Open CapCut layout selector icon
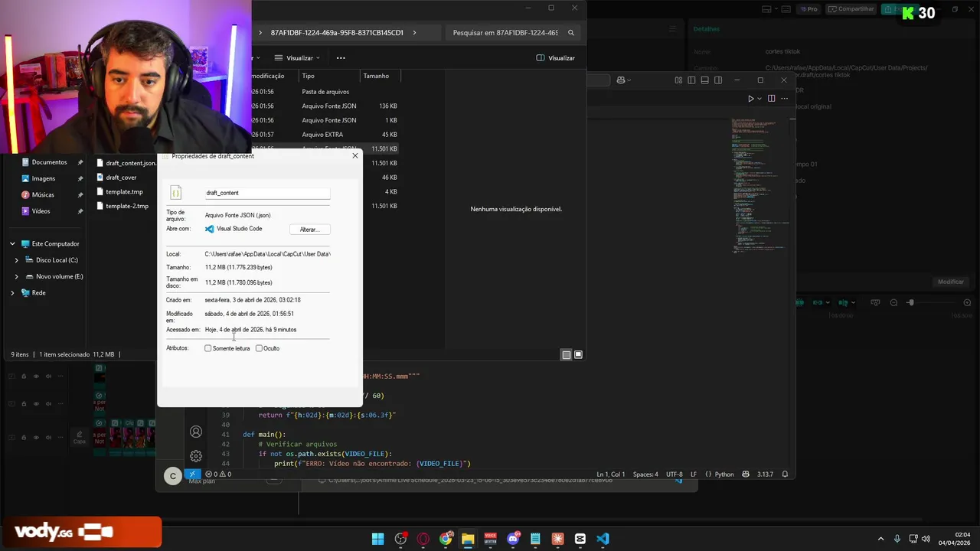 click(x=769, y=9)
